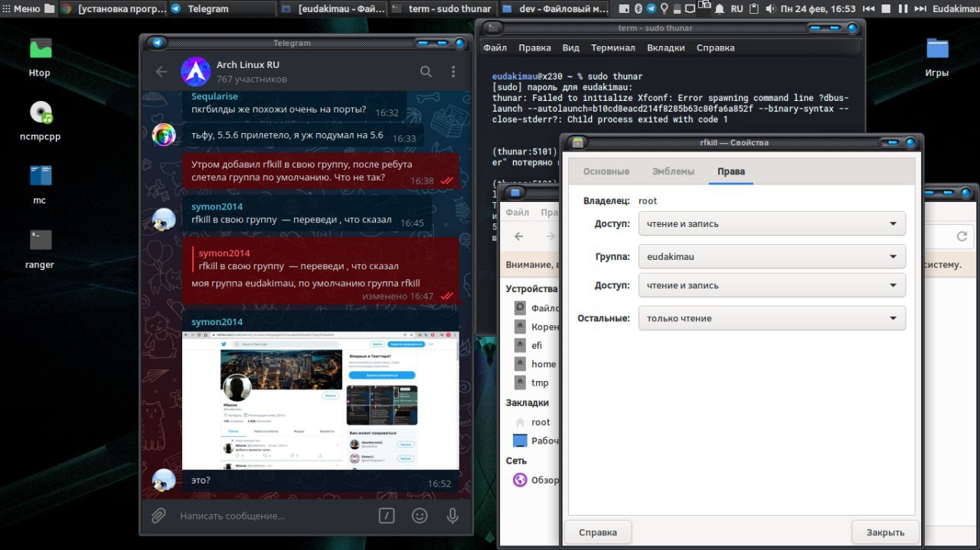Search in the Arch Linux RU chat
The width and height of the screenshot is (980, 550).
[426, 72]
